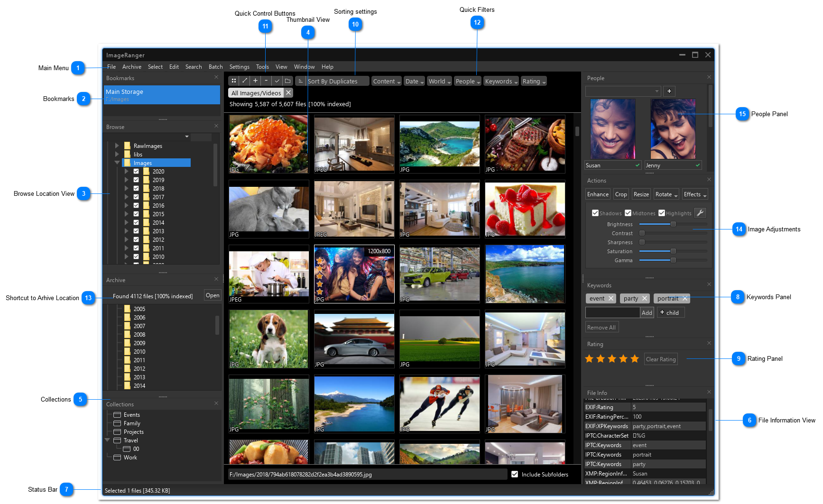Screen dimensions: 823x504
Task: Toggle the Highlights checkbox
Action: (x=662, y=213)
